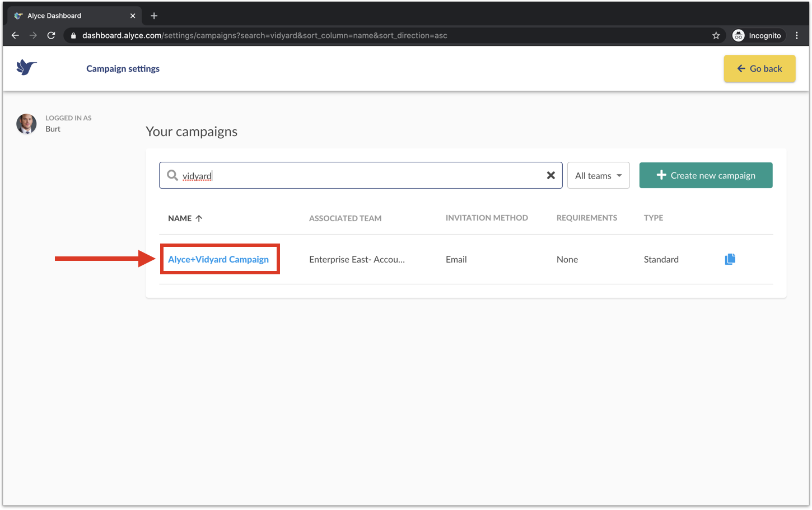Click the search magnifier icon
This screenshot has height=510, width=812.
(172, 175)
